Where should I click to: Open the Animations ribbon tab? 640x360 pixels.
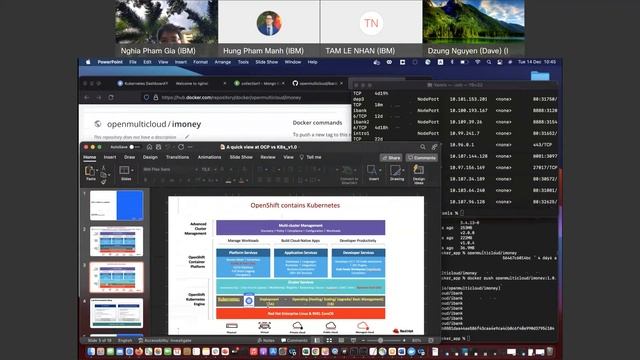(x=209, y=157)
